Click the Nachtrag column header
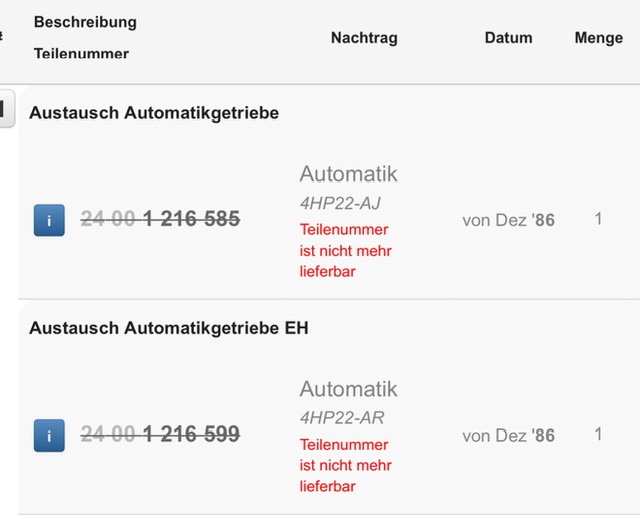The image size is (640, 515). click(364, 38)
